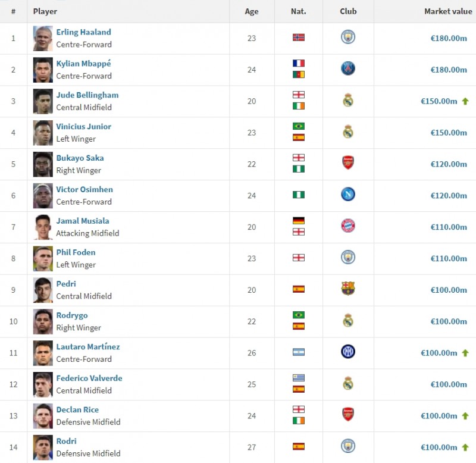476x463 pixels.
Task: Click the PSG crest beside Mbappé
Action: (x=348, y=69)
